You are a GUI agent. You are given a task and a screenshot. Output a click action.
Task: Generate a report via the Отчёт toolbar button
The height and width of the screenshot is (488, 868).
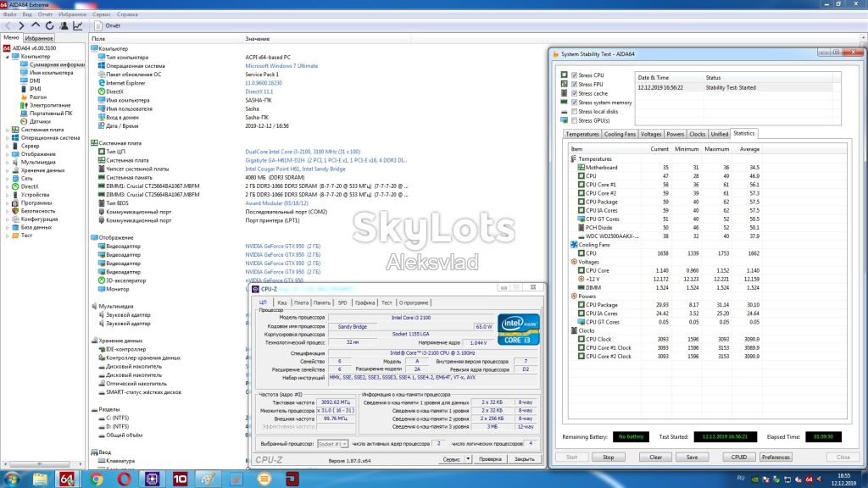coord(108,25)
